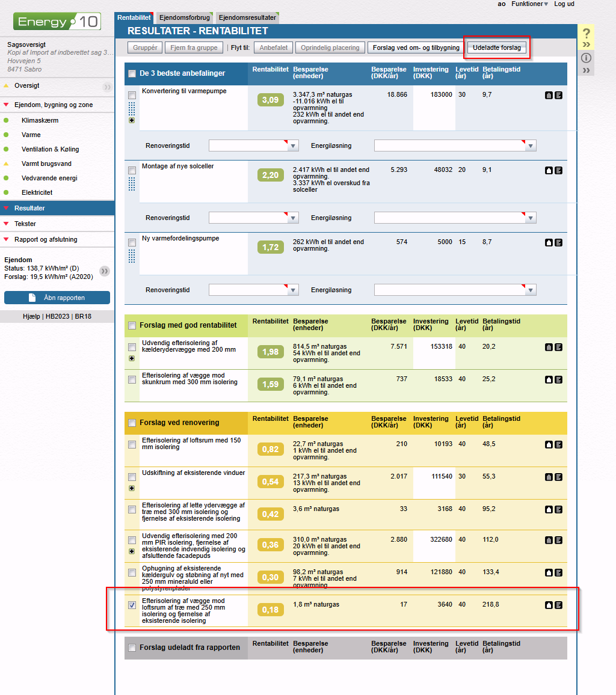This screenshot has height=695, width=616.
Task: Expand Konvertering til varmepumpe with plus icon
Action: 132,120
